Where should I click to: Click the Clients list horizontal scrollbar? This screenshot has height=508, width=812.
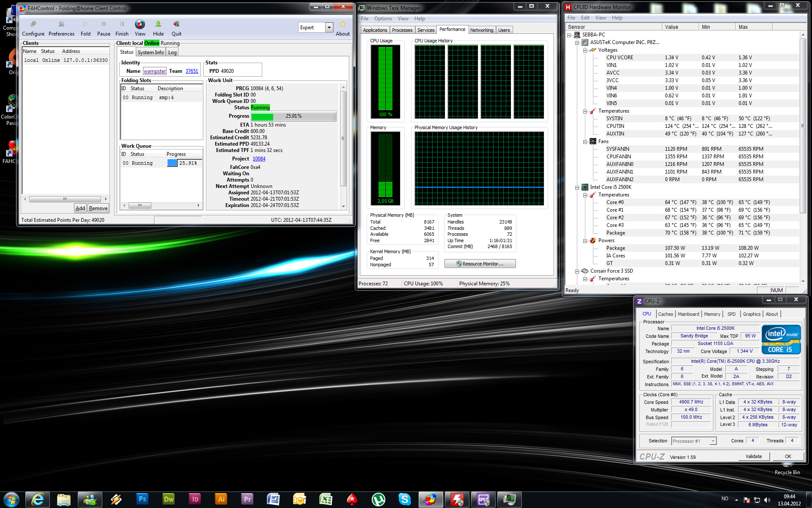click(65, 199)
